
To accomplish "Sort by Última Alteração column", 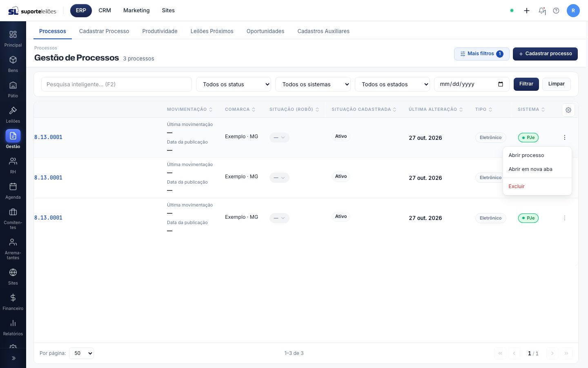I will click(x=436, y=110).
